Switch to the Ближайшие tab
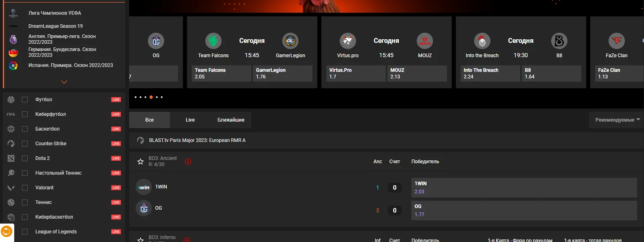Screen dimensions: 644x242 231,120
